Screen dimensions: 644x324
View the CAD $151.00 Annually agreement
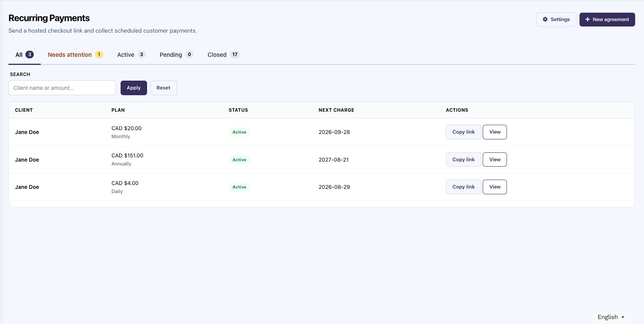pyautogui.click(x=495, y=160)
